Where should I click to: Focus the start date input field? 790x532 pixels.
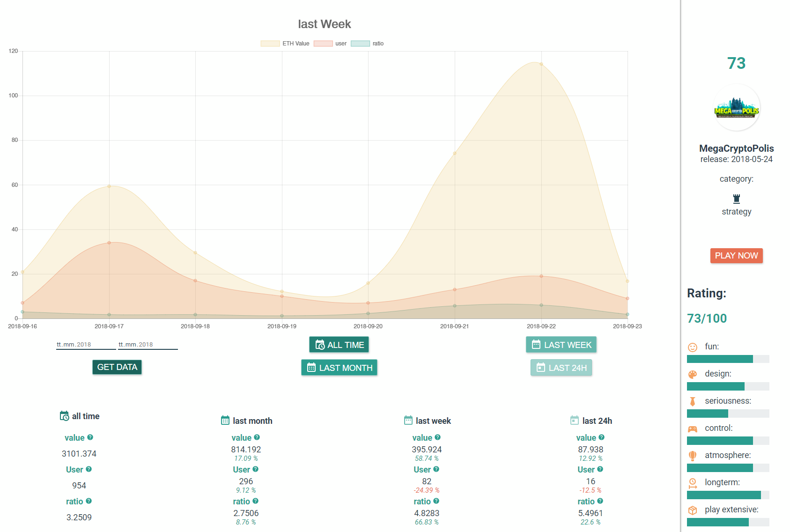coord(86,345)
